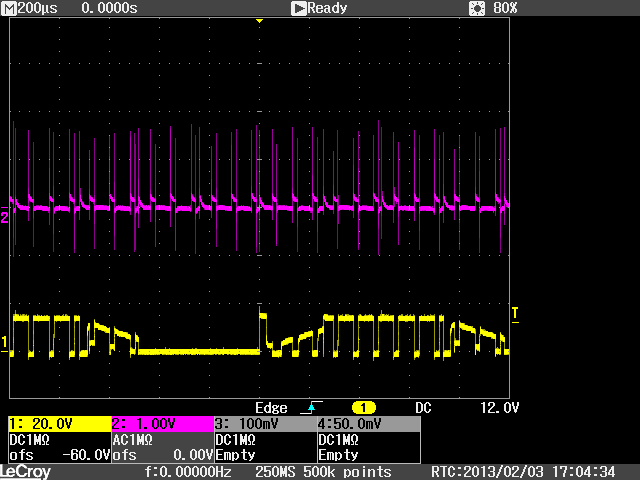Click channel 4 Empty label

click(338, 455)
